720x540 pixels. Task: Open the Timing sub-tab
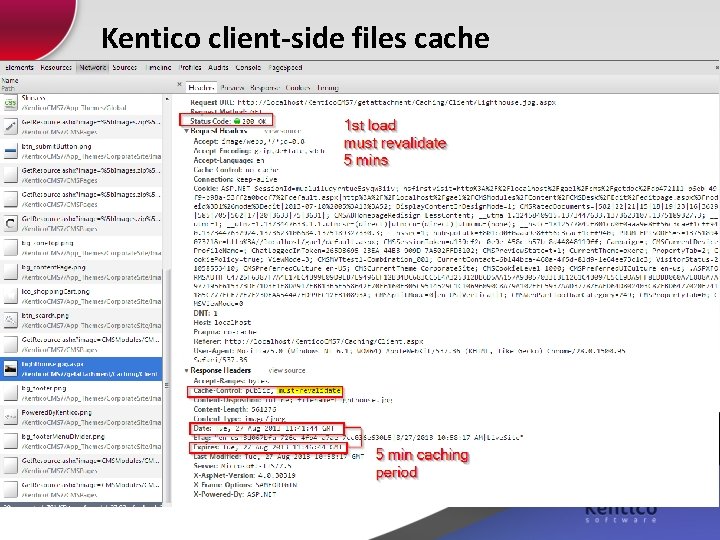pyautogui.click(x=327, y=88)
